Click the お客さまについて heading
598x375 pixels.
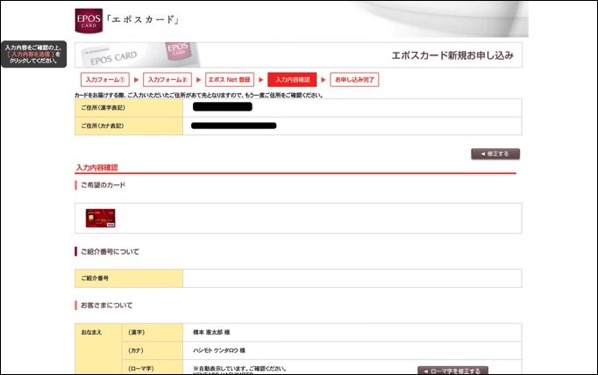[106, 305]
